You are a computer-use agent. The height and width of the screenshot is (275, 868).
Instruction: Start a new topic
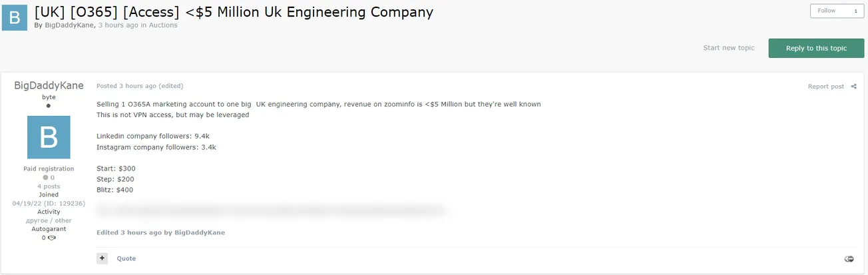pos(729,48)
